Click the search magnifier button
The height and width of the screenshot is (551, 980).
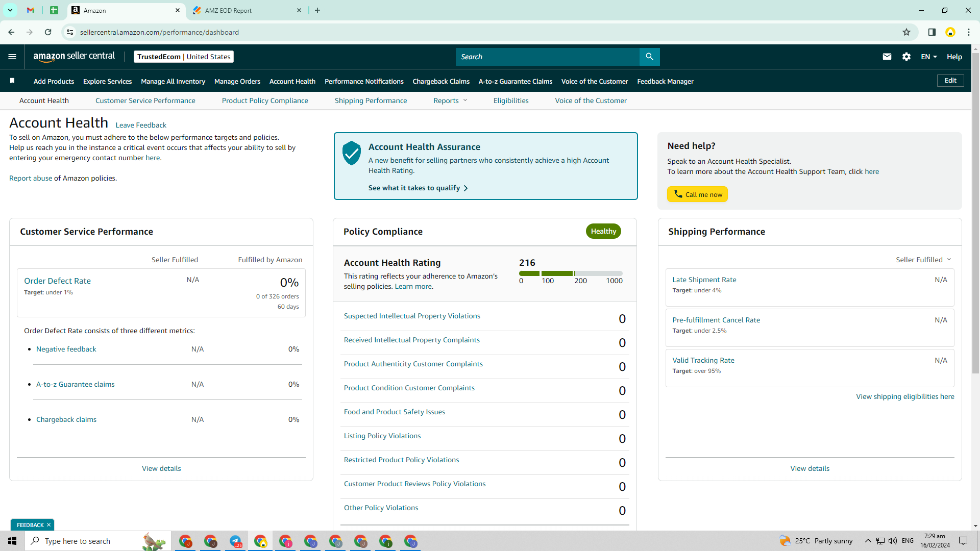point(649,57)
